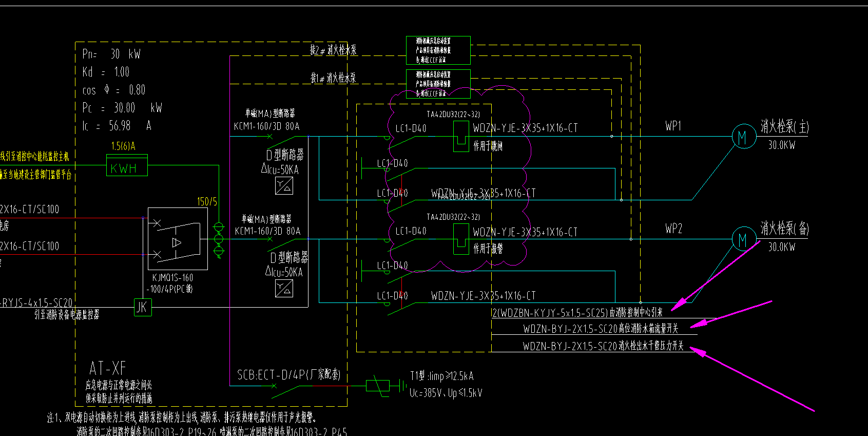
Task: Select the yellow "1.5(6)A" label
Action: (x=123, y=146)
